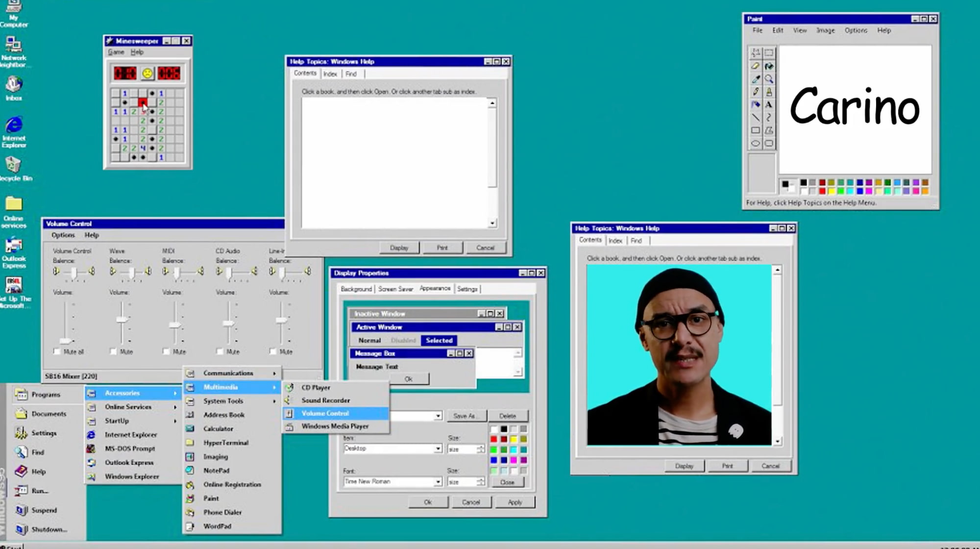This screenshot has height=549, width=980.
Task: Select the Pencil tool in Paint
Action: 756,92
